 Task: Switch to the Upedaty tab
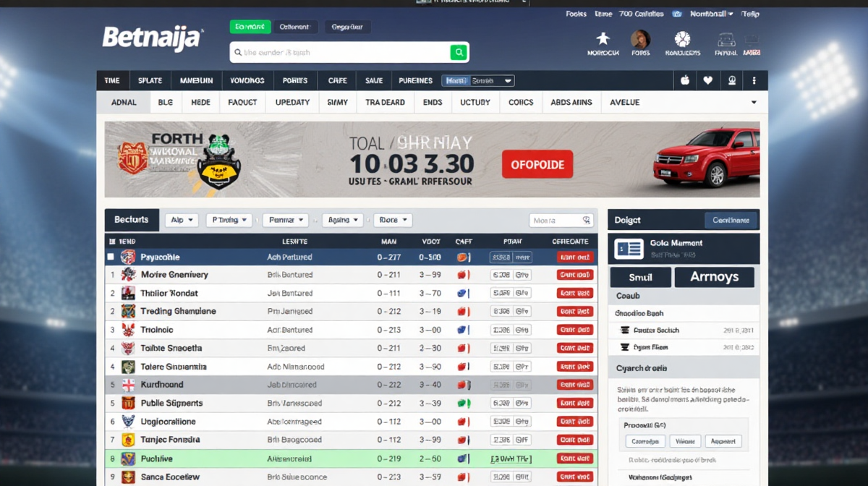[293, 103]
